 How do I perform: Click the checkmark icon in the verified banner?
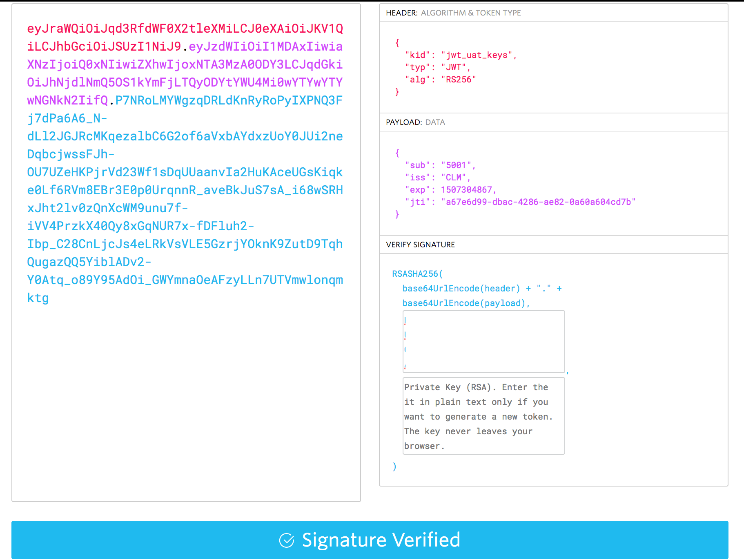(287, 540)
